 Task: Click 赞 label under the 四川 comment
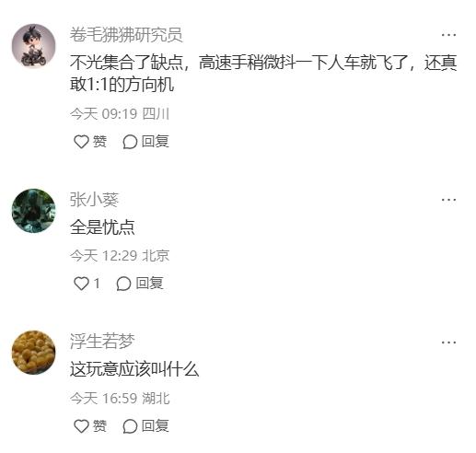99,142
